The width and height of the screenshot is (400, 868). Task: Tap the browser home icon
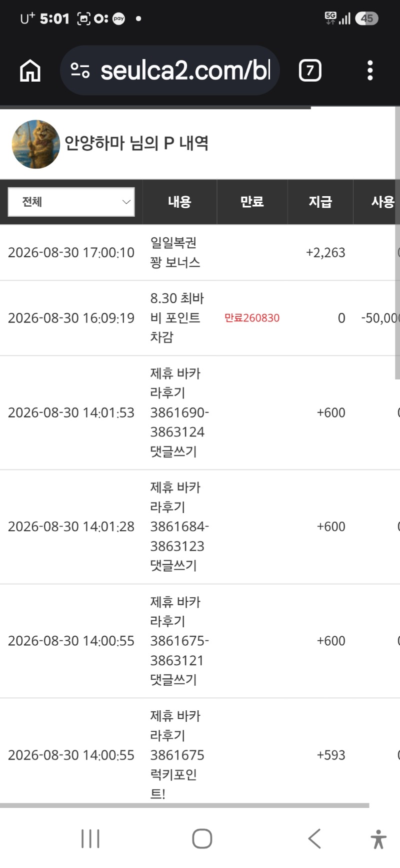[30, 71]
